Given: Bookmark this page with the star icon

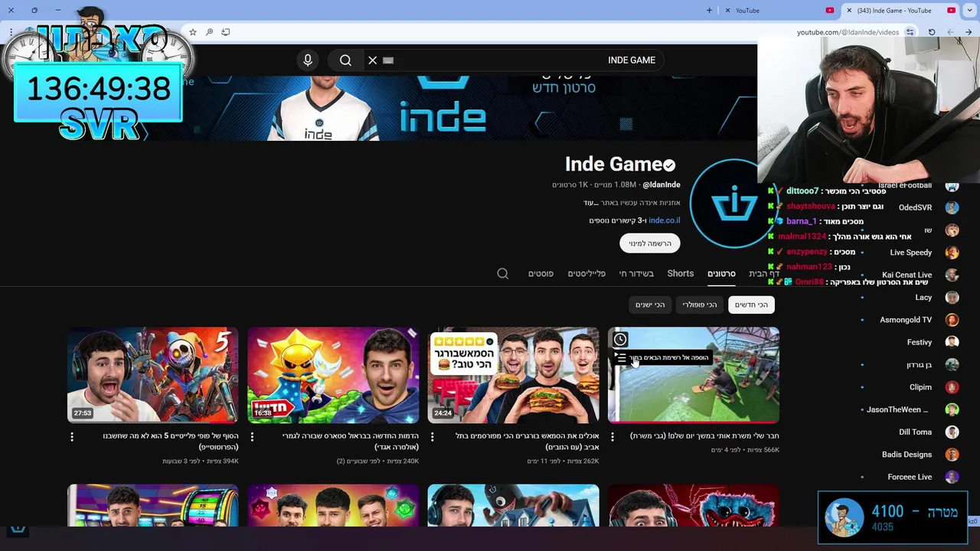Looking at the screenshot, I should (193, 32).
